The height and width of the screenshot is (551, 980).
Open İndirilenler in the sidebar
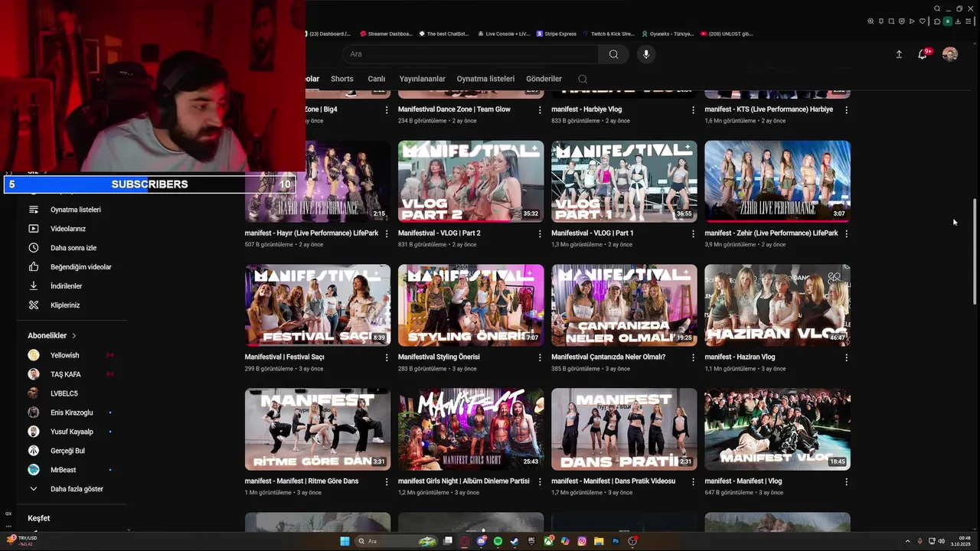pos(65,286)
